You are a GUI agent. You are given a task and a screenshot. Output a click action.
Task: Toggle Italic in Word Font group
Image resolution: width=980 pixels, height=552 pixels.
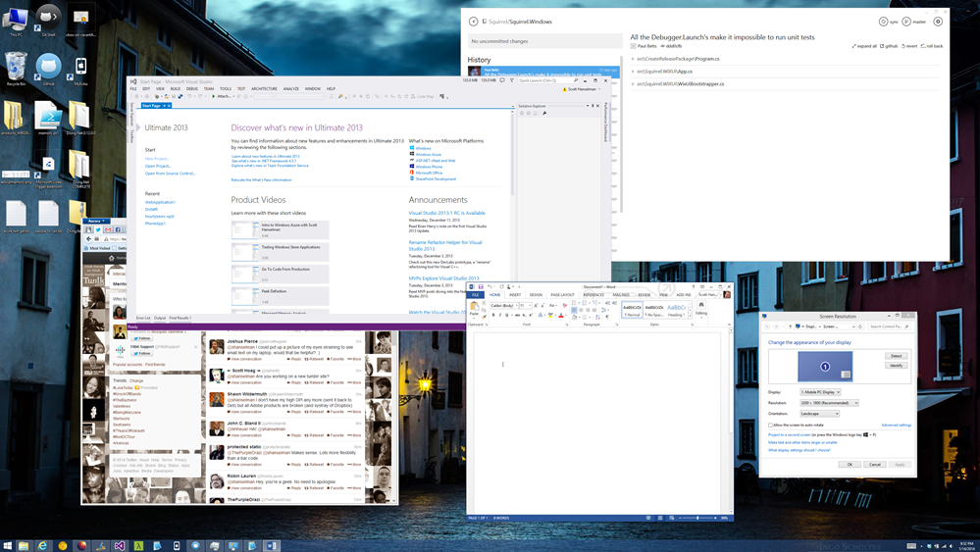tap(500, 315)
